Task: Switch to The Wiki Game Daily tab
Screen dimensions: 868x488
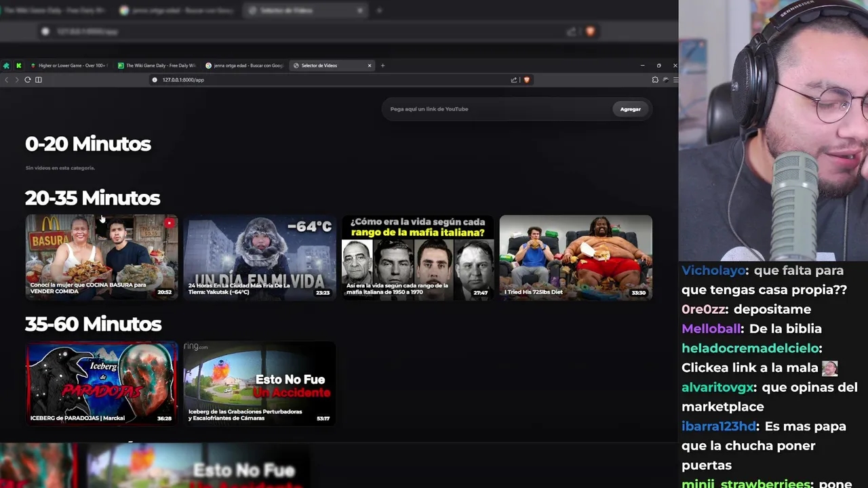Action: (x=156, y=66)
